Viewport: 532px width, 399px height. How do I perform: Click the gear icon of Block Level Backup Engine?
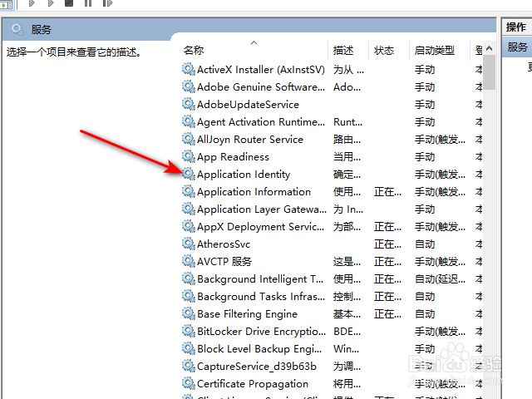point(189,349)
